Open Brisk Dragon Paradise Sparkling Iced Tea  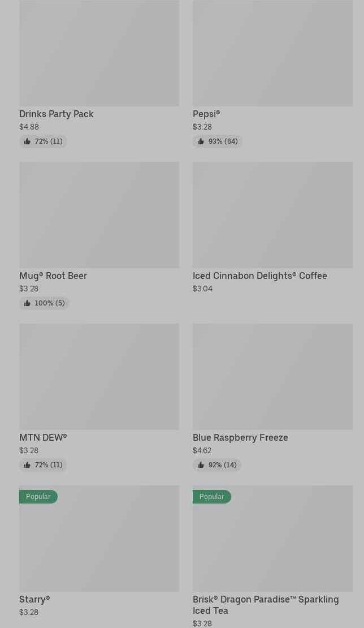click(266, 605)
